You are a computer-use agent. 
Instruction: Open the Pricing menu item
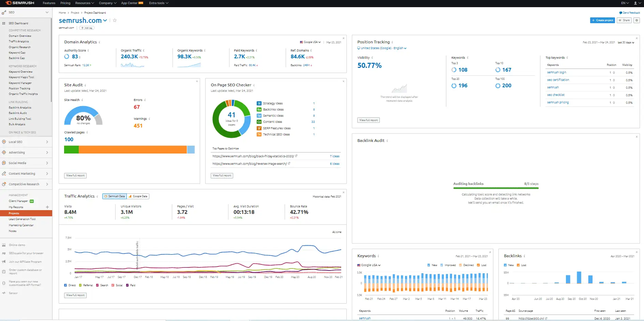[x=65, y=3]
